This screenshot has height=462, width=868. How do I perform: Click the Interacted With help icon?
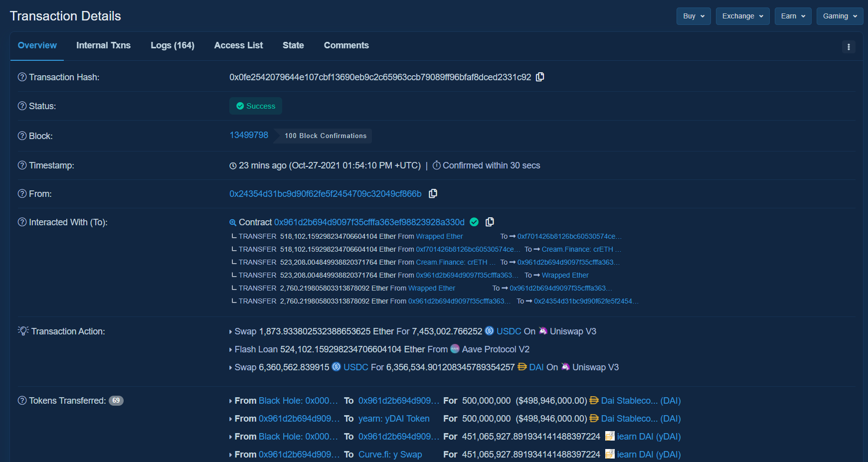click(x=22, y=222)
